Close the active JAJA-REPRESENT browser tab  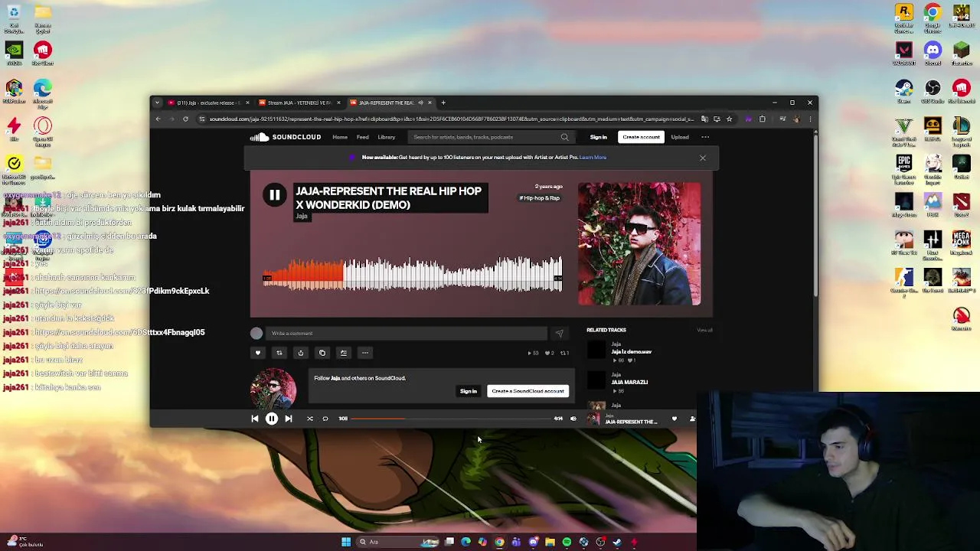coord(430,103)
